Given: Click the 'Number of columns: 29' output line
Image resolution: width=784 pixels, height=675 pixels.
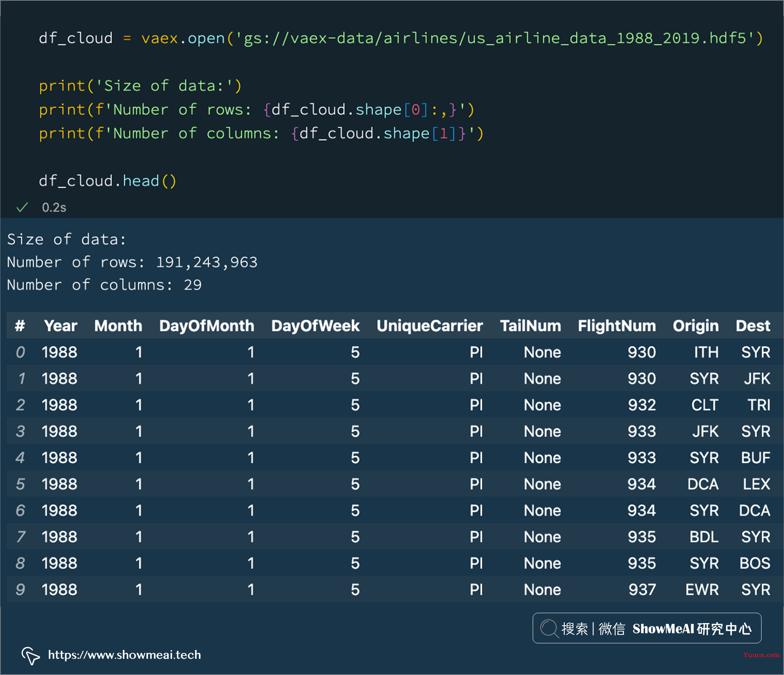Looking at the screenshot, I should [104, 285].
